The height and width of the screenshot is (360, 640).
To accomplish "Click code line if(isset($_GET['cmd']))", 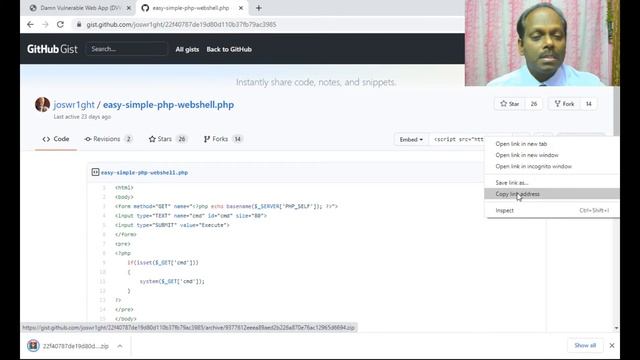I will (163, 262).
